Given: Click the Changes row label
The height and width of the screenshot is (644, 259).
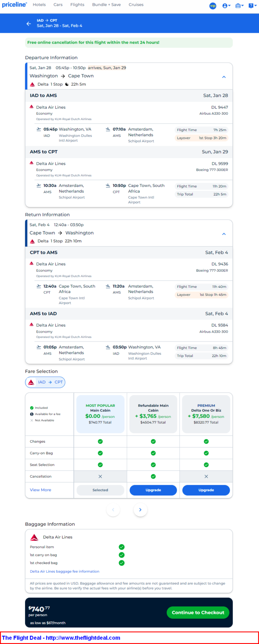Looking at the screenshot, I should pos(37,441).
